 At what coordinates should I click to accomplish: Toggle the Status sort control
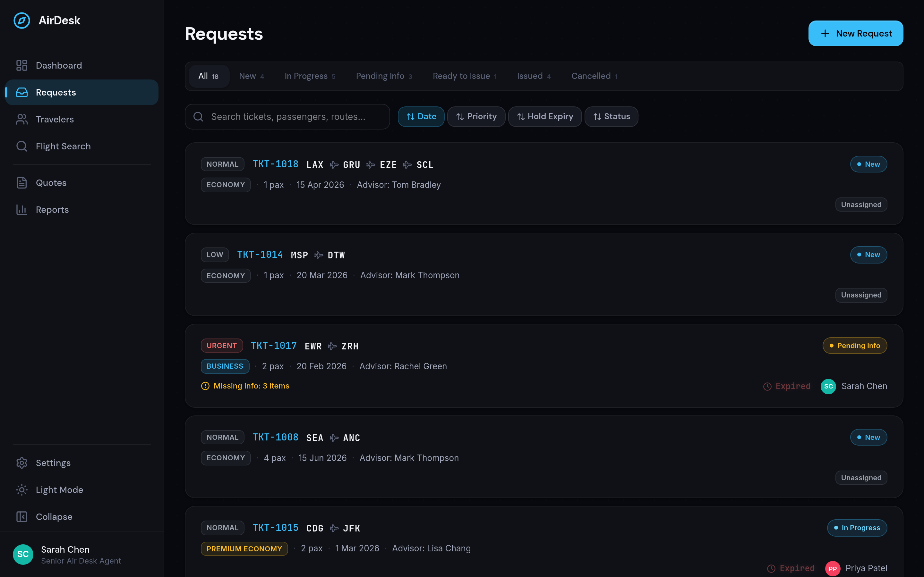point(611,116)
